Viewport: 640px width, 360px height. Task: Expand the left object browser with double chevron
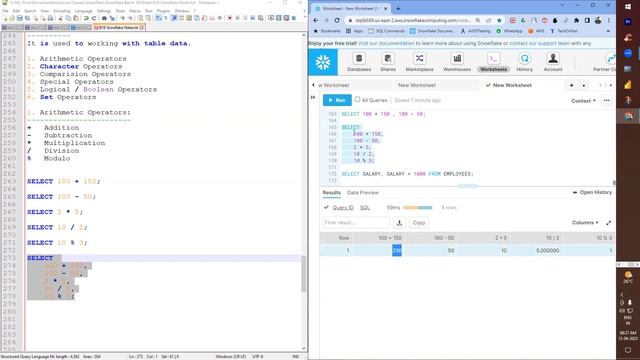pos(313,97)
